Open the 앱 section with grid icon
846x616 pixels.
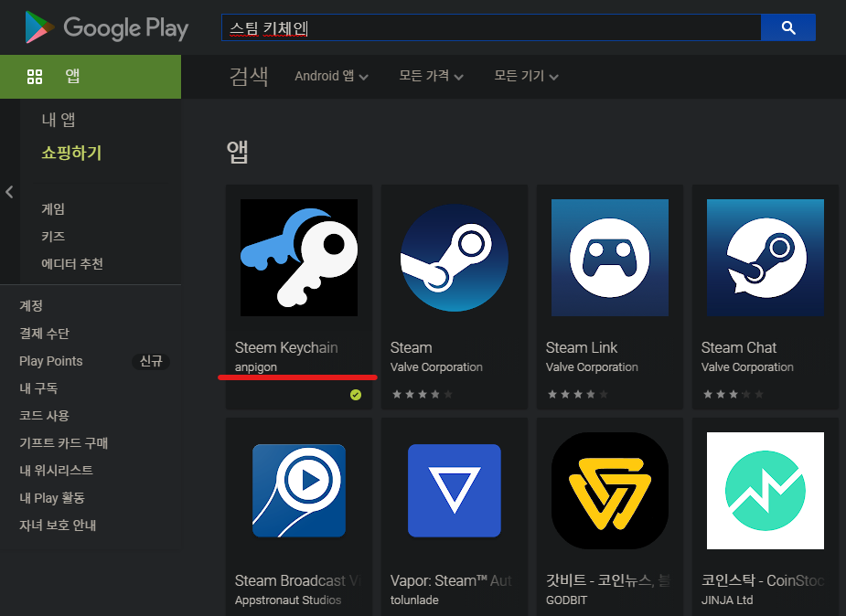[x=91, y=77]
